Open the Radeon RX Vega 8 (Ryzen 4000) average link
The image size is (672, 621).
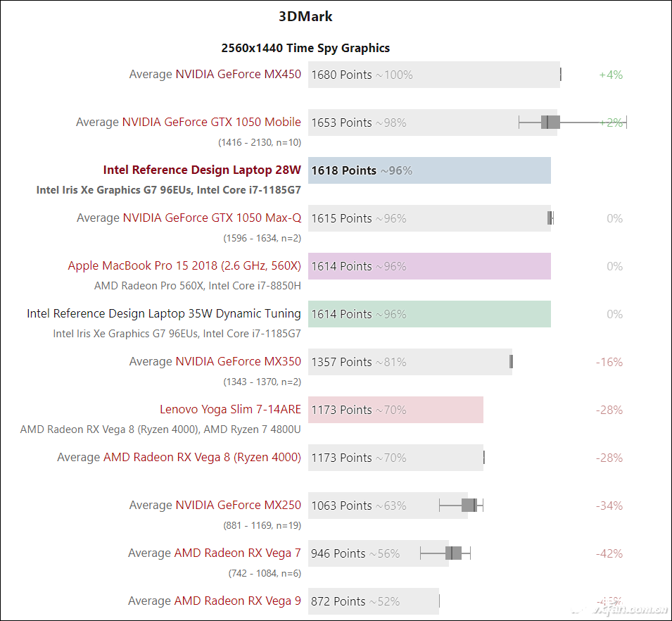[202, 458]
